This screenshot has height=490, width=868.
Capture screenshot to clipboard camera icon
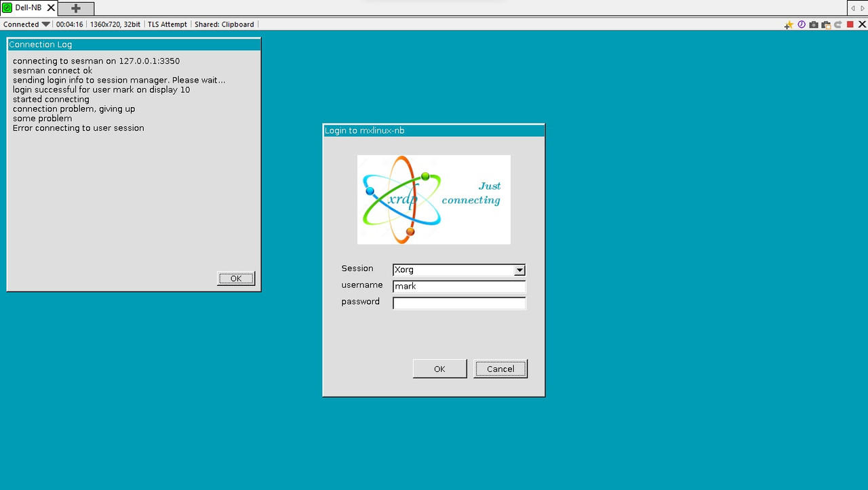pos(826,24)
